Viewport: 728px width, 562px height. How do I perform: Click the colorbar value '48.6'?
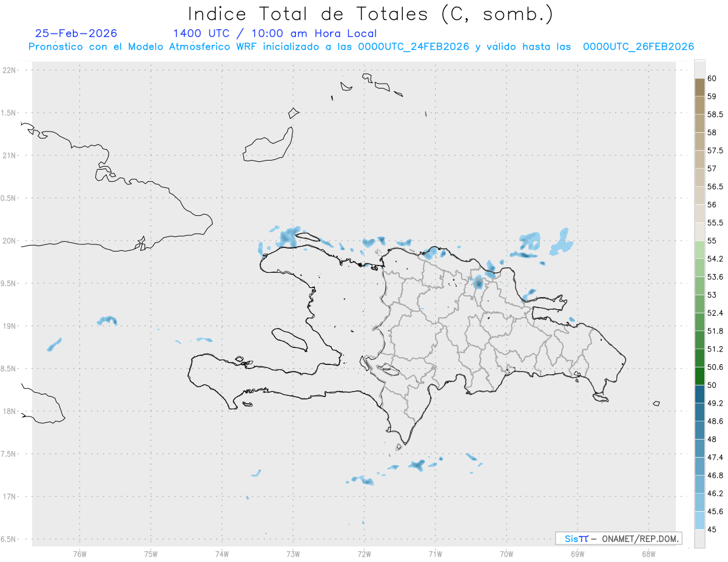coord(715,421)
